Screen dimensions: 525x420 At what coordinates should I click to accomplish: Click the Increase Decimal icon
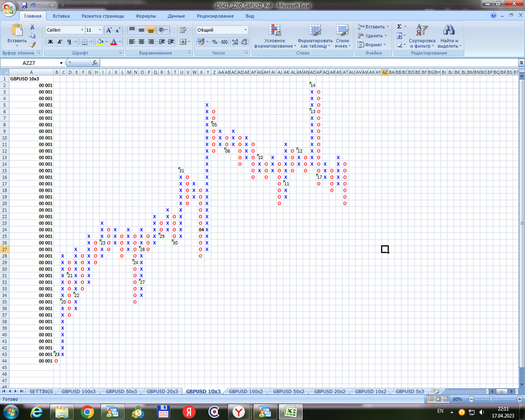pyautogui.click(x=235, y=42)
